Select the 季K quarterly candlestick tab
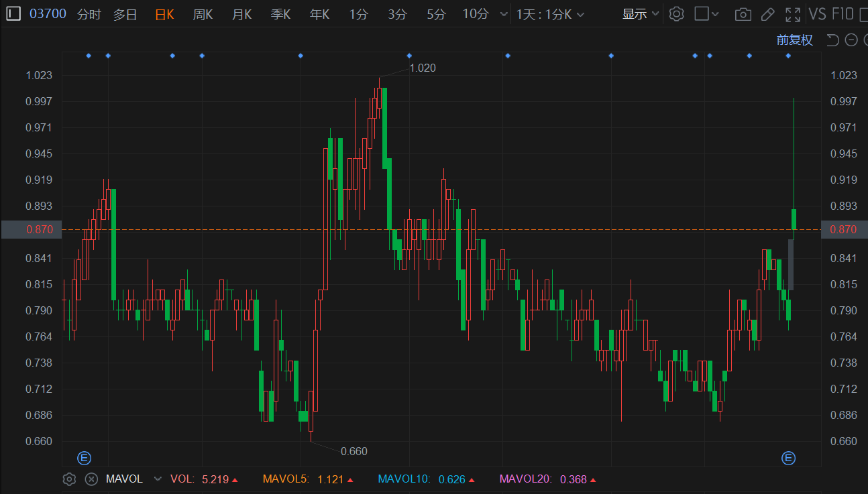The image size is (868, 494). tap(280, 14)
